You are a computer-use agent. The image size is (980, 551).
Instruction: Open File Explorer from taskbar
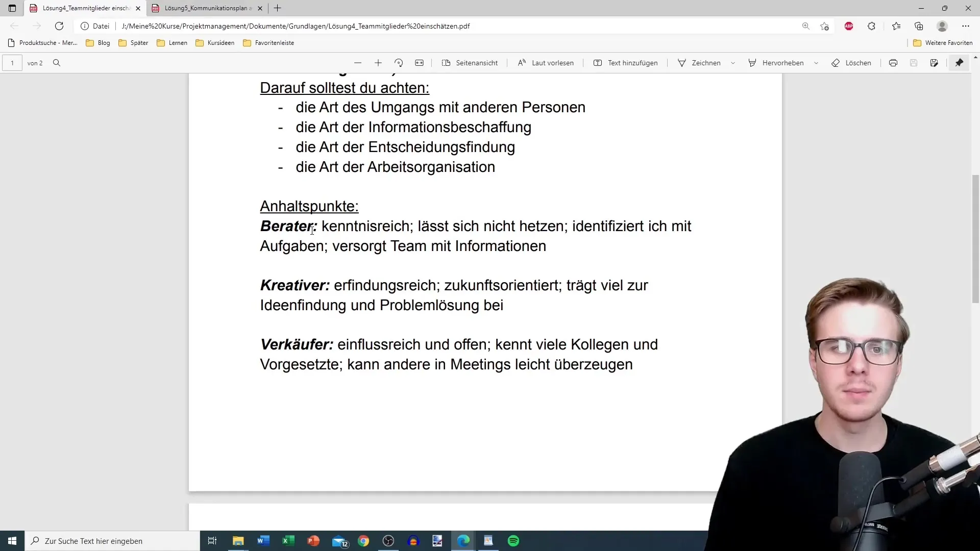tap(238, 541)
